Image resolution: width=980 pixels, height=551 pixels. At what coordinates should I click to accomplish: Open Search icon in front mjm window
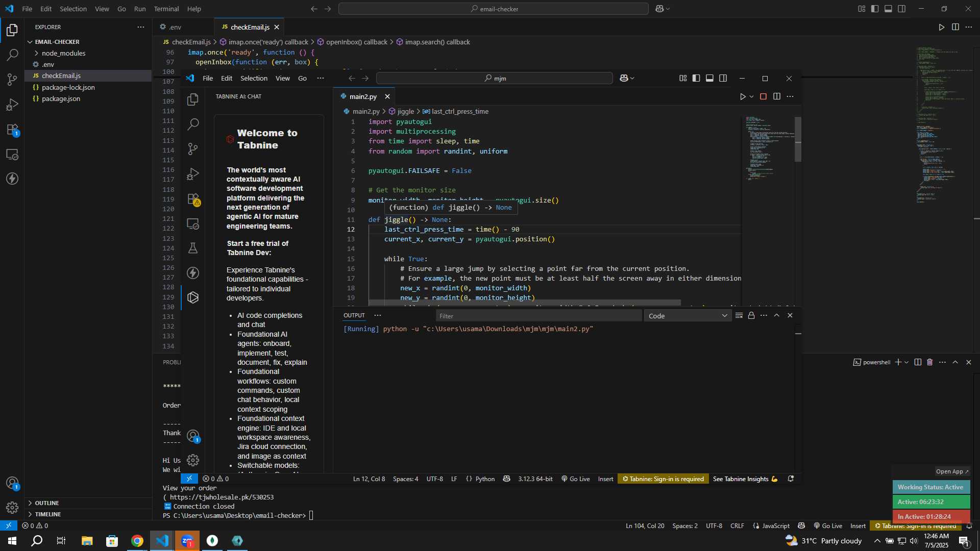193,124
